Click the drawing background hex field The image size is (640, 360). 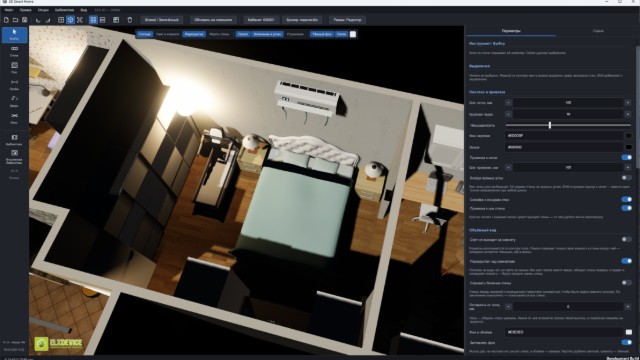click(564, 136)
